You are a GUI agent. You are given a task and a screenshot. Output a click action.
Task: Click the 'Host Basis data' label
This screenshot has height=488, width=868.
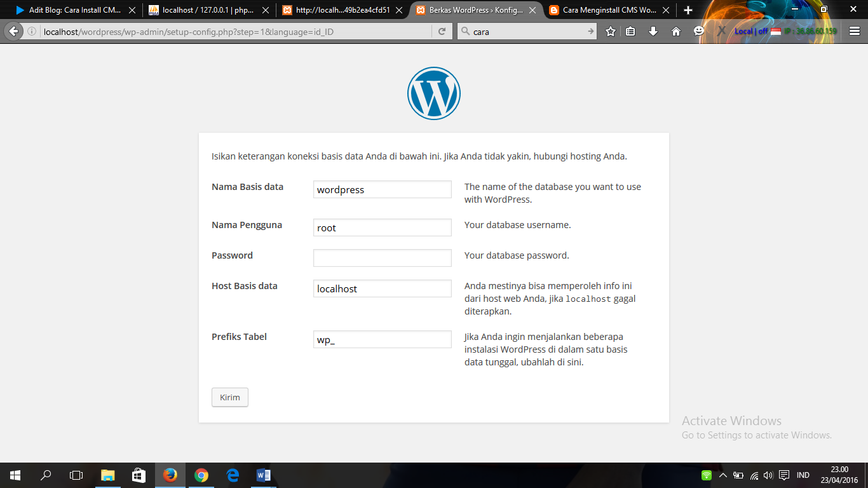(245, 286)
